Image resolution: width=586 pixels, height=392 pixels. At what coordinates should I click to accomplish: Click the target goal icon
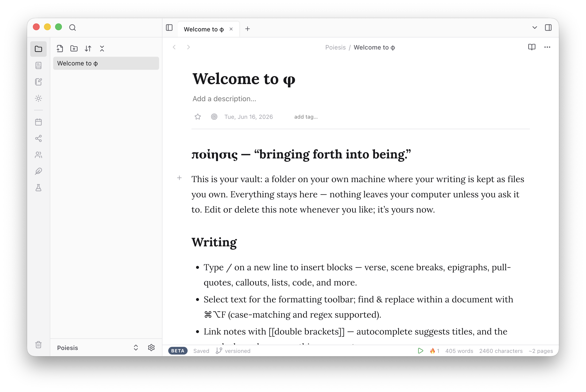click(x=214, y=117)
